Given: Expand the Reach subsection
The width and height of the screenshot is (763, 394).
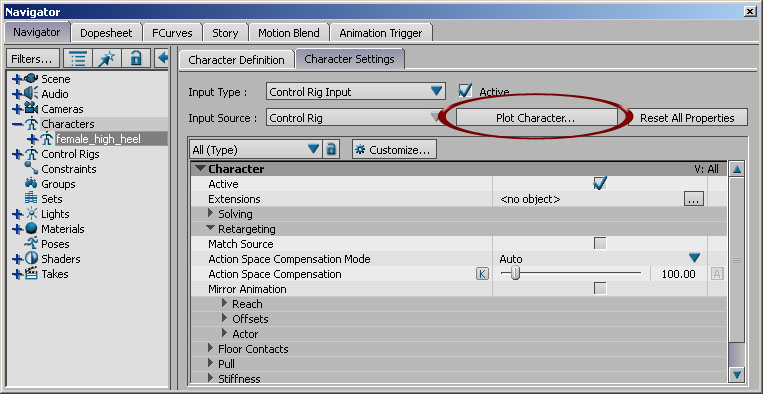Looking at the screenshot, I should coord(224,304).
